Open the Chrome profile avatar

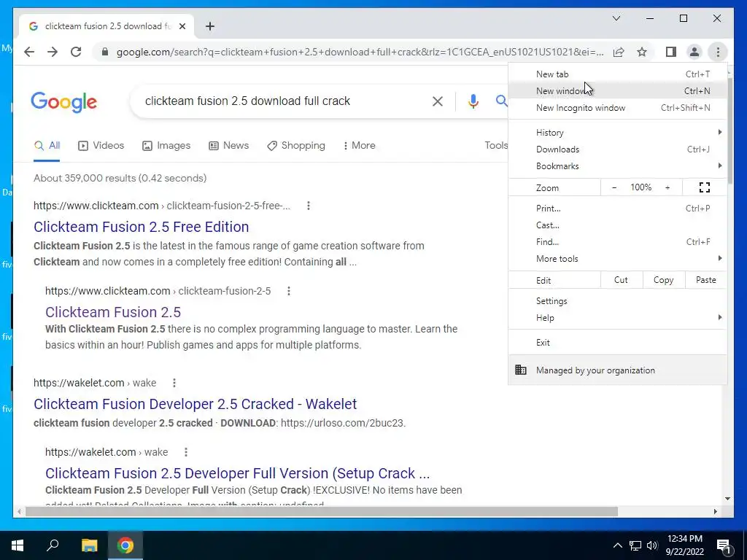click(694, 52)
